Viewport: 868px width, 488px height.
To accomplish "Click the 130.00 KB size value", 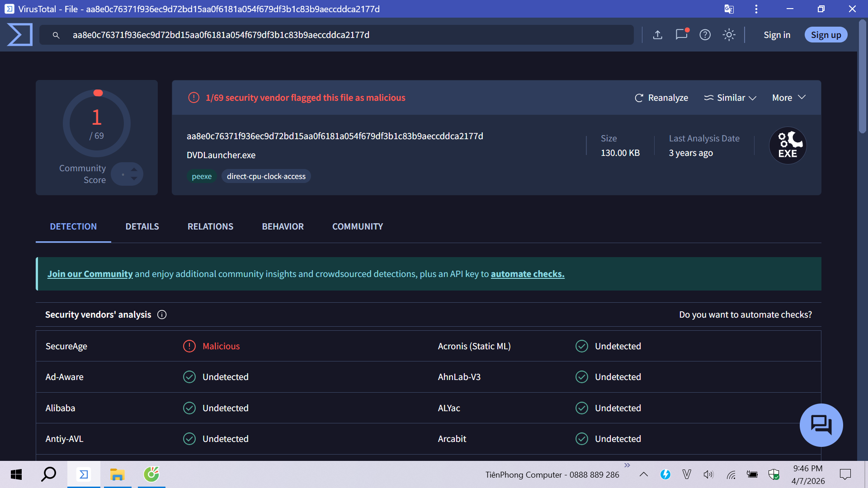I will tap(620, 153).
